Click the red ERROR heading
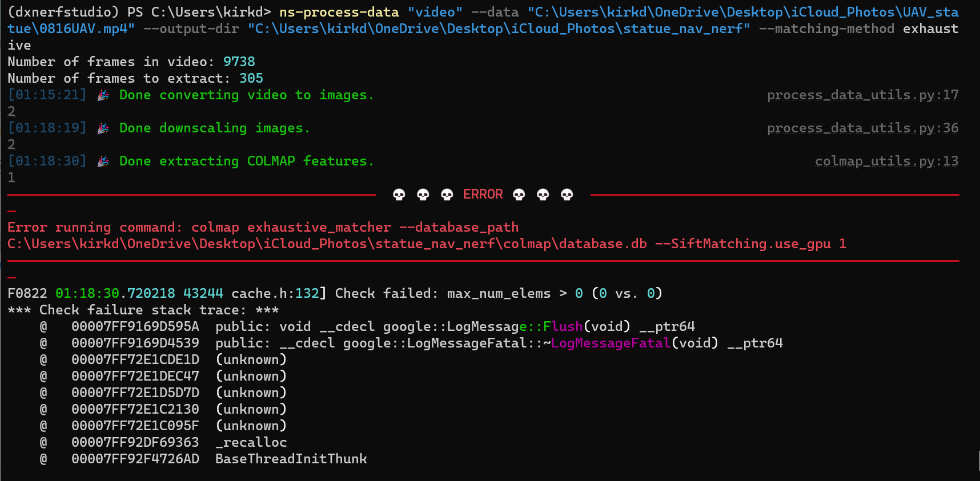Image resolution: width=980 pixels, height=481 pixels. (483, 194)
